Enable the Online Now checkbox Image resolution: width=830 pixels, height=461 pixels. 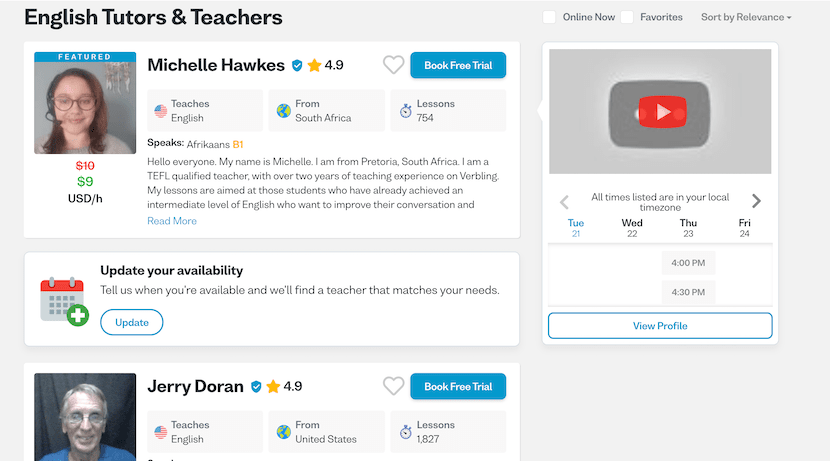coord(549,17)
